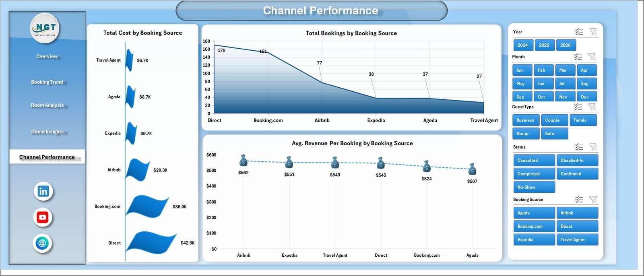Screen dimensions: 644x276
Task: Clear the Year slicer filter
Action: [x=593, y=32]
